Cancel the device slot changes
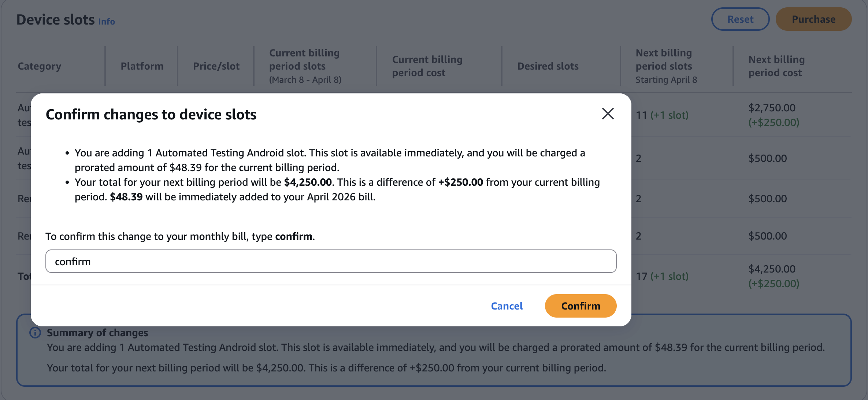The image size is (868, 400). pos(507,306)
